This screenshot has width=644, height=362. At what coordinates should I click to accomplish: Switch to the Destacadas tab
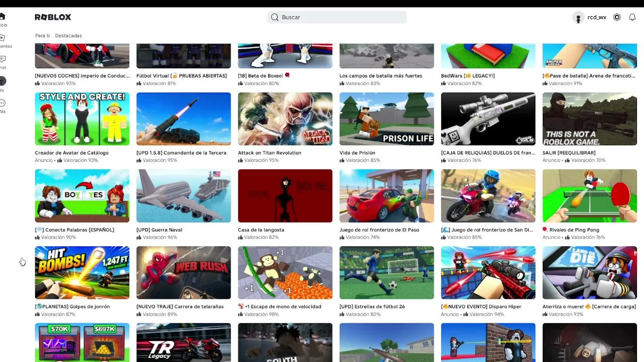[x=68, y=36]
